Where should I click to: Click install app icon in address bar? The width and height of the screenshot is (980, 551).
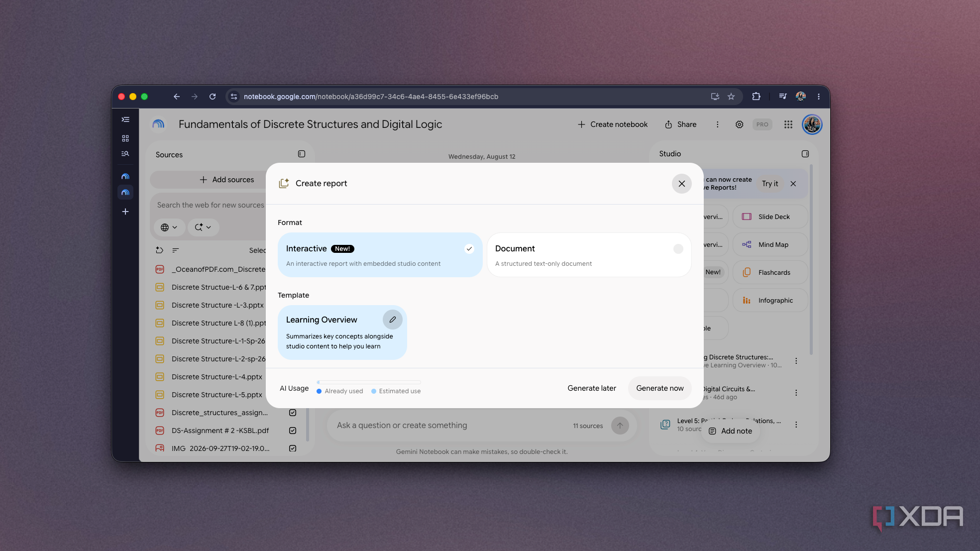(x=715, y=97)
